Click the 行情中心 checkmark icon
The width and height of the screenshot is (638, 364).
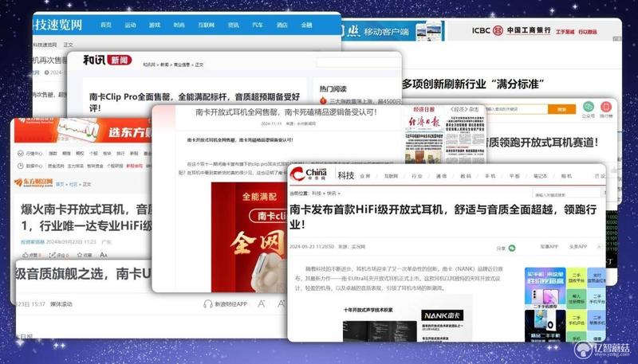pos(21,153)
